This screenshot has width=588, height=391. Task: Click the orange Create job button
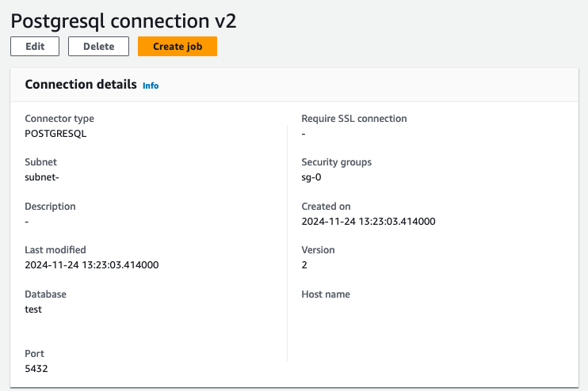coord(178,47)
